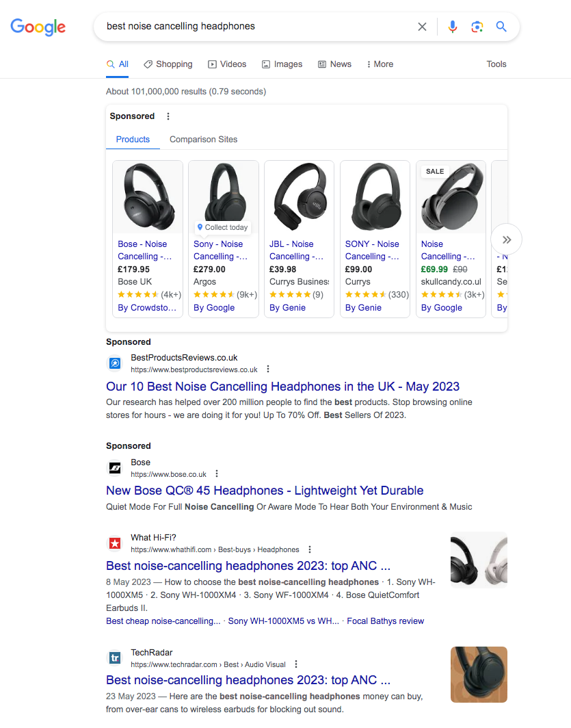Click the SALE badge on Skullcandy card
571x728 pixels.
[435, 171]
